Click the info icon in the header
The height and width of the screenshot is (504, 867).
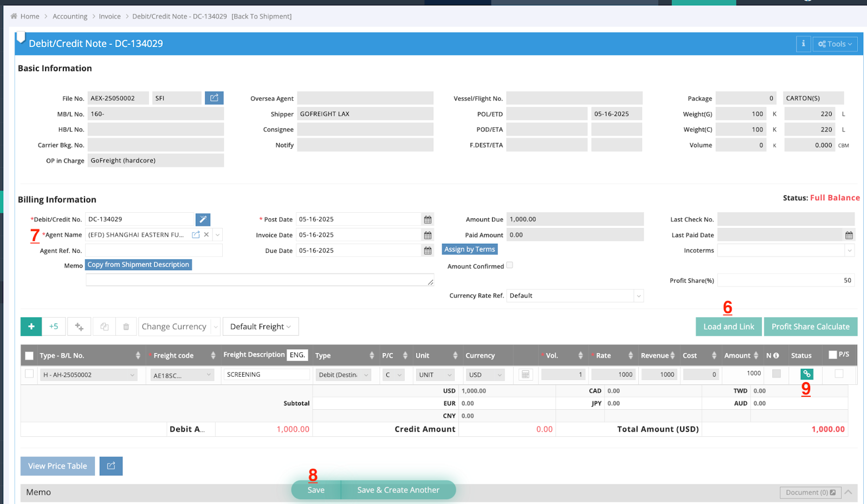(x=803, y=44)
